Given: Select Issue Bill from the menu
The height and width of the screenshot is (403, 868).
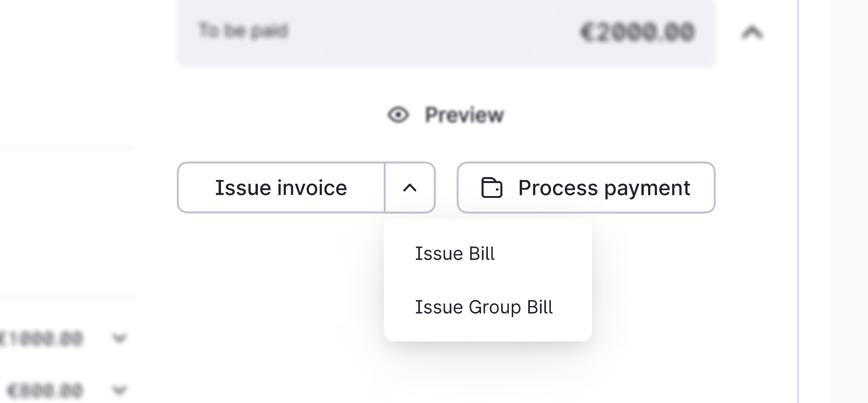Looking at the screenshot, I should pos(455,254).
